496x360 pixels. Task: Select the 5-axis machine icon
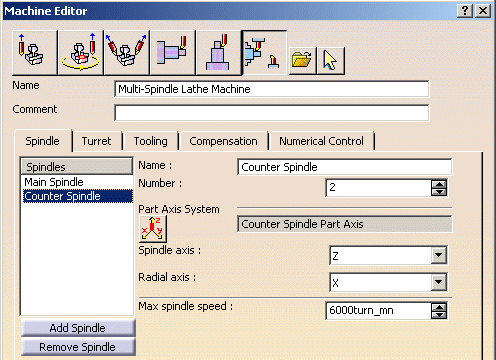(127, 52)
